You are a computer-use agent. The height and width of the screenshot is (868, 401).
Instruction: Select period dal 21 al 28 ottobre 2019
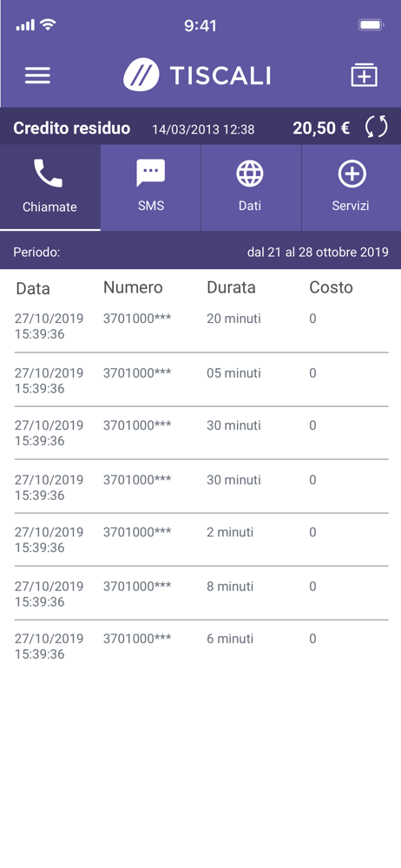318,252
